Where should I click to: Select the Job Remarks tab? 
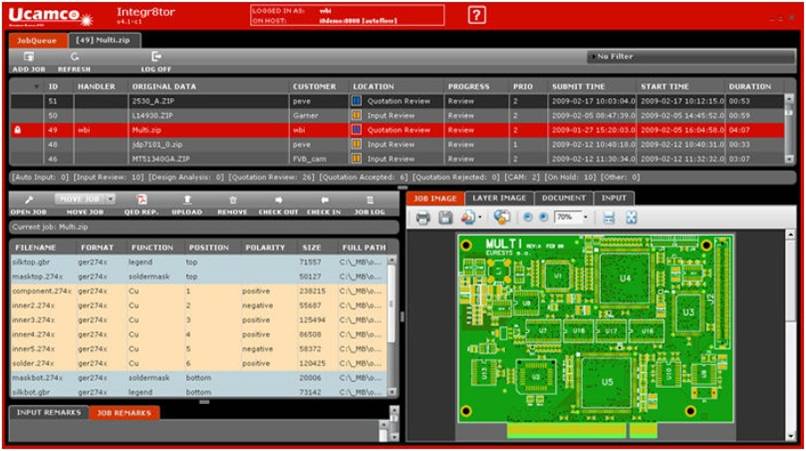124,412
